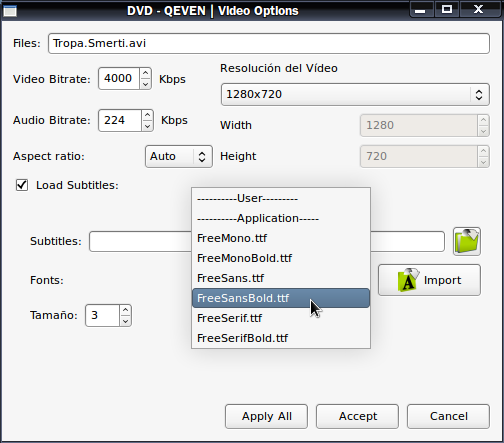Focus the Audio Bitrate 224 field

[120, 120]
